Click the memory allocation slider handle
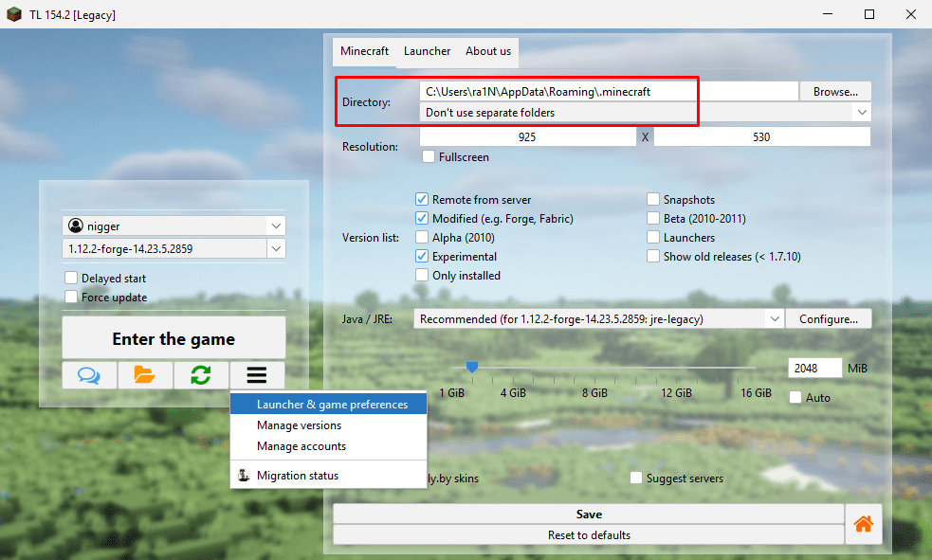Screen dimensions: 932x560 click(x=472, y=367)
